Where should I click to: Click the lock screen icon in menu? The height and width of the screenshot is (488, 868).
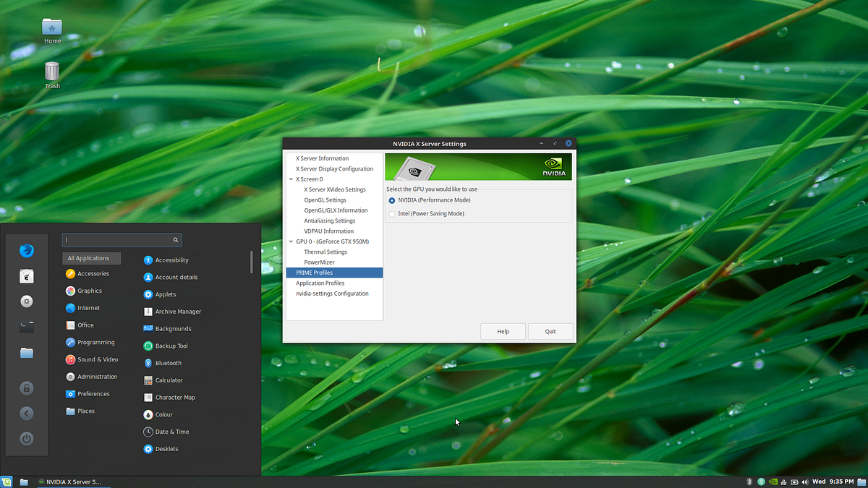click(27, 388)
